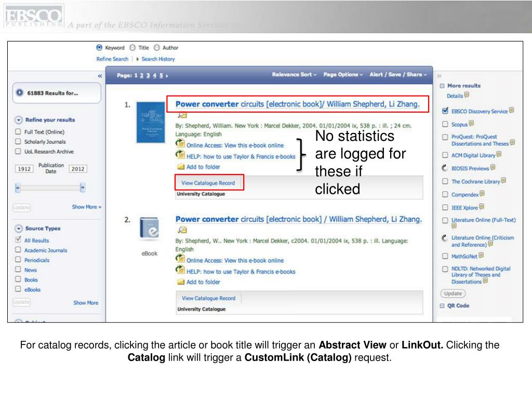Go to results page 4
The height and width of the screenshot is (399, 532).
tap(154, 76)
